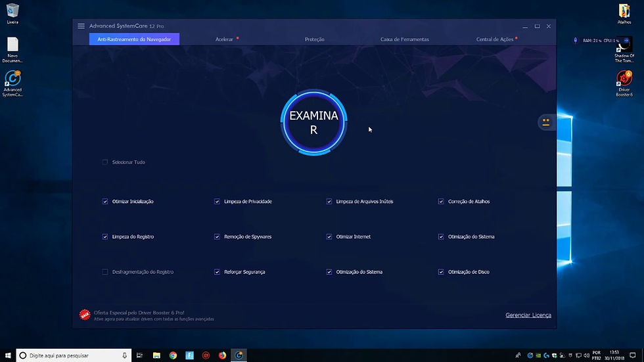
Task: Uncheck Limpeza do Registro
Action: pyautogui.click(x=105, y=237)
